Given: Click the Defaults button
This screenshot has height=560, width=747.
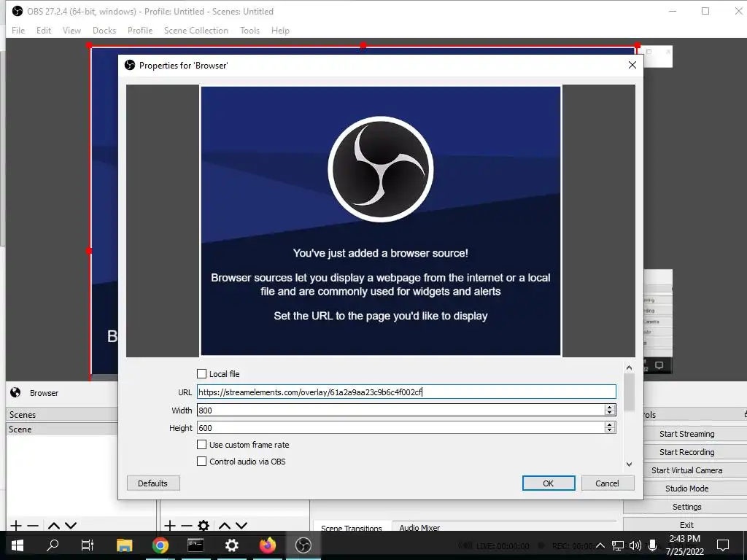Looking at the screenshot, I should tap(153, 483).
